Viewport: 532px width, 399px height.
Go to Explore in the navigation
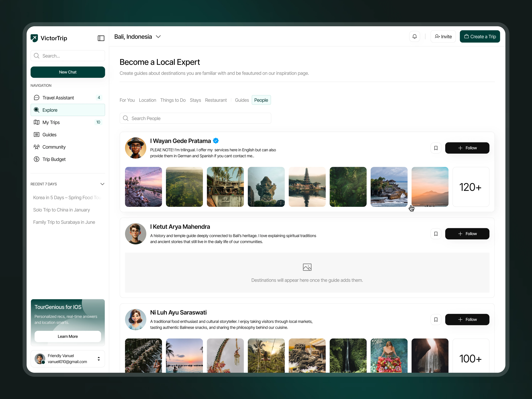[68, 110]
